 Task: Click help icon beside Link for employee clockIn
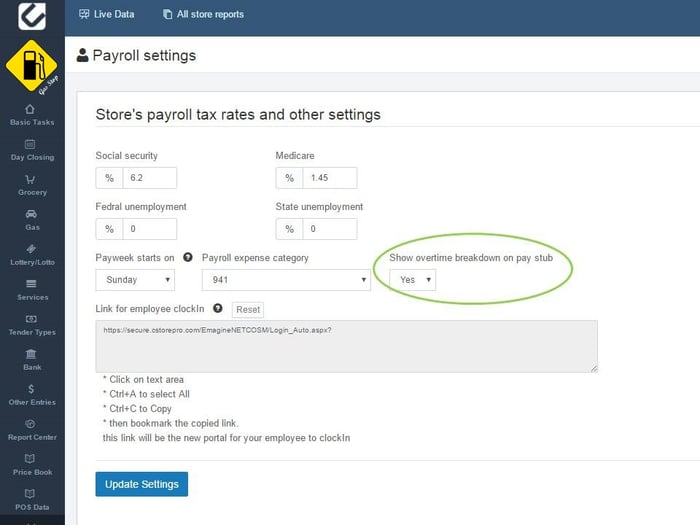(218, 309)
